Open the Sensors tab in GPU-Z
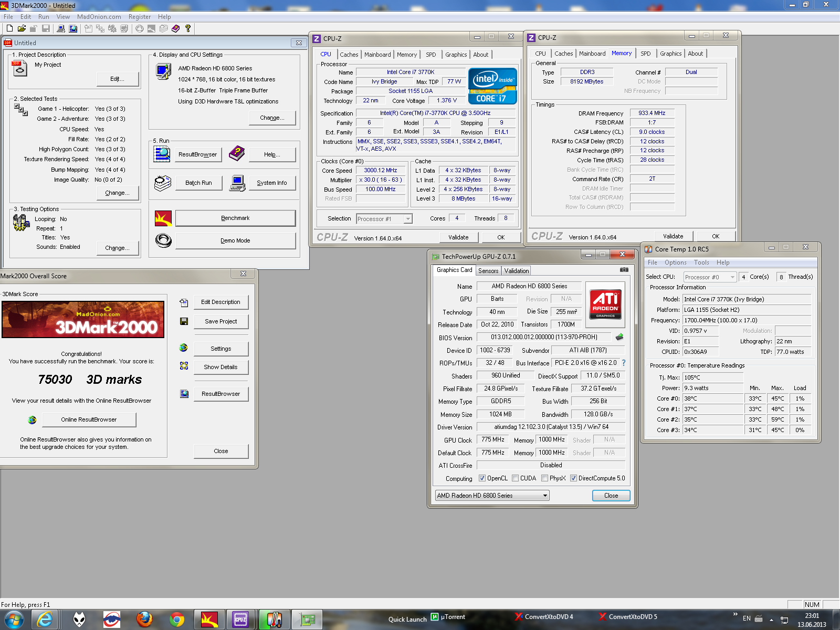This screenshot has width=840, height=630. (488, 271)
